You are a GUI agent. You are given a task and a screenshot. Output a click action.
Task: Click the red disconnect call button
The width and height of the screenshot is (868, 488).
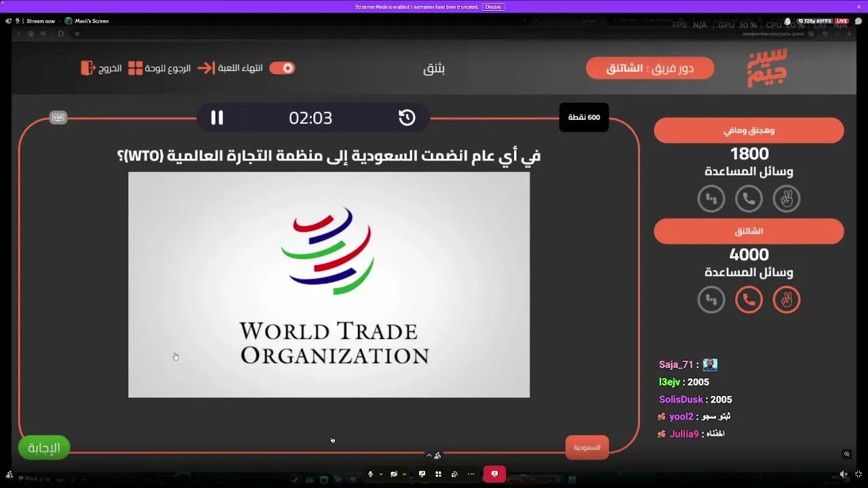coord(494,474)
